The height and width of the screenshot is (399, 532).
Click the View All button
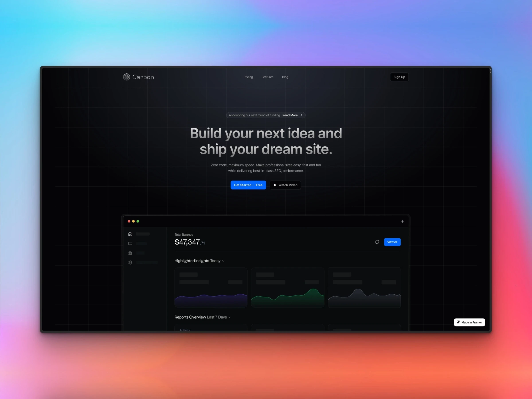[x=392, y=242]
